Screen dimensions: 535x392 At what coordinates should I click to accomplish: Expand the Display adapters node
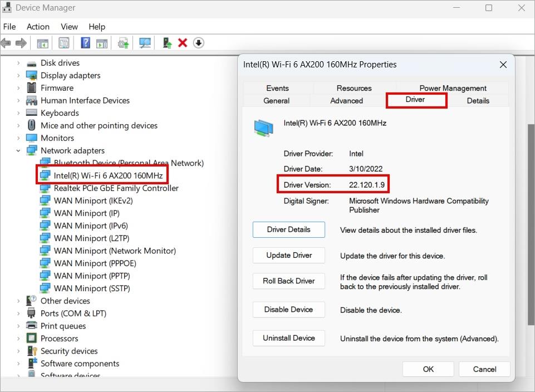click(x=18, y=75)
